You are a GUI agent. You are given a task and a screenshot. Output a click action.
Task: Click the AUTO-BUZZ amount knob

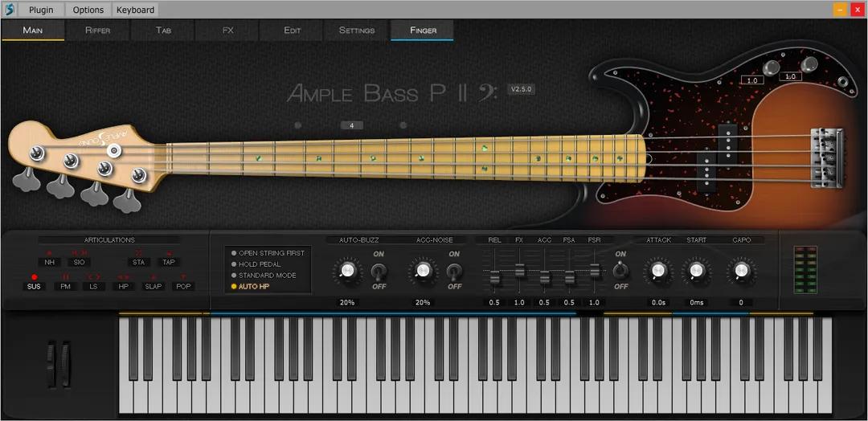pos(347,270)
